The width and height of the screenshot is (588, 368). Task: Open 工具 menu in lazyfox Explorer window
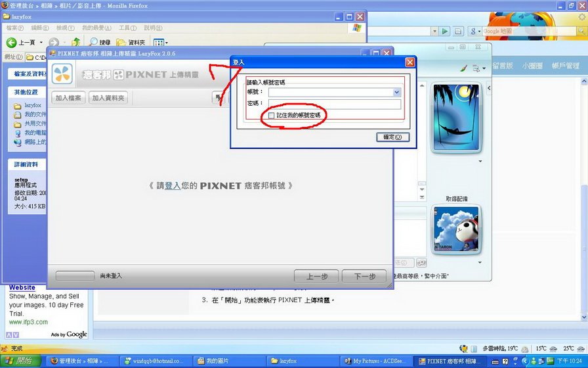127,28
